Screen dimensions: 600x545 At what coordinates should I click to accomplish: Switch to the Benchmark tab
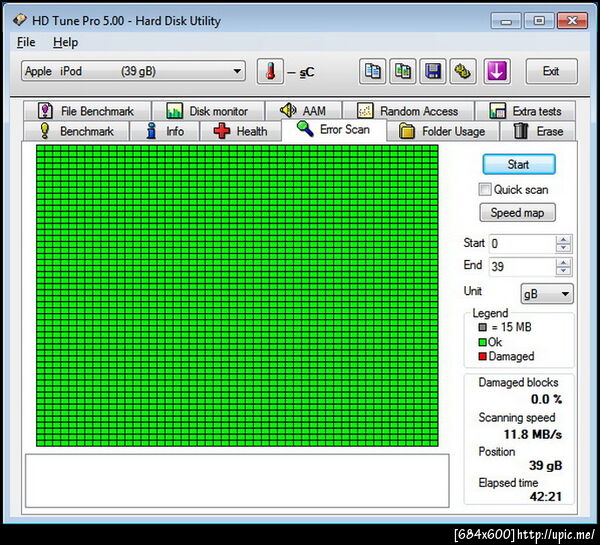tap(76, 131)
